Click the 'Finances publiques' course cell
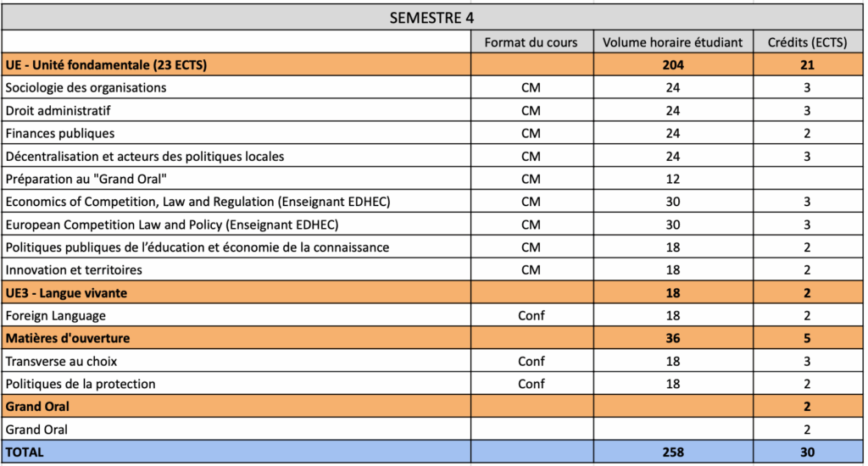Viewport: 868px width, 466px height. (x=60, y=133)
